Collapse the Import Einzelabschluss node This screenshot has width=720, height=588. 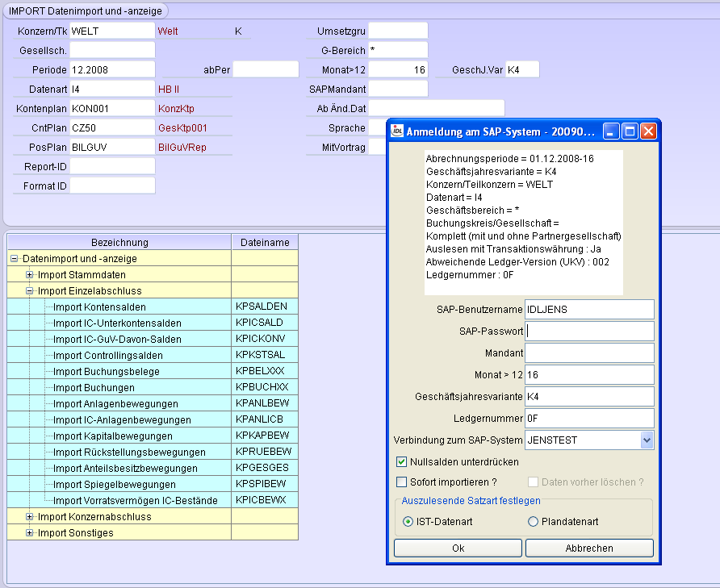click(x=30, y=290)
